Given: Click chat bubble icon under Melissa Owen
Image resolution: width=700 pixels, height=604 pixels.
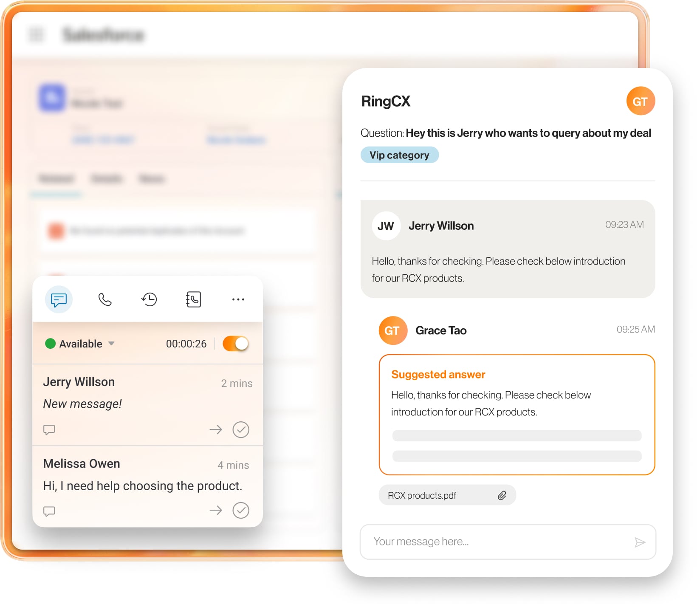Looking at the screenshot, I should pyautogui.click(x=49, y=511).
